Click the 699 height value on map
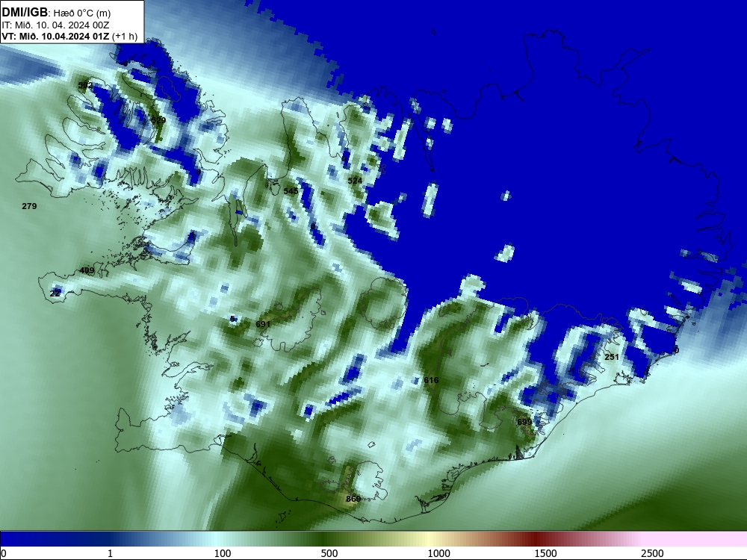The width and height of the screenshot is (747, 560). tap(524, 422)
